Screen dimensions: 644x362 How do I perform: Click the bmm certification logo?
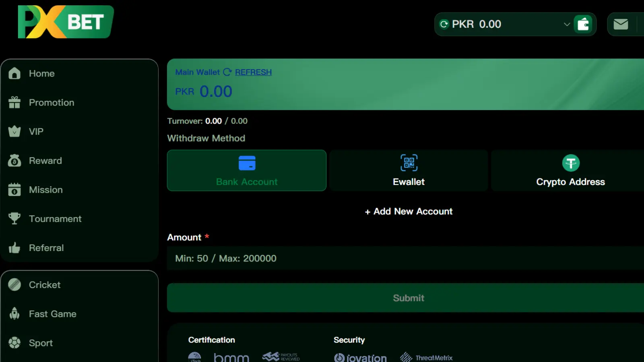231,358
